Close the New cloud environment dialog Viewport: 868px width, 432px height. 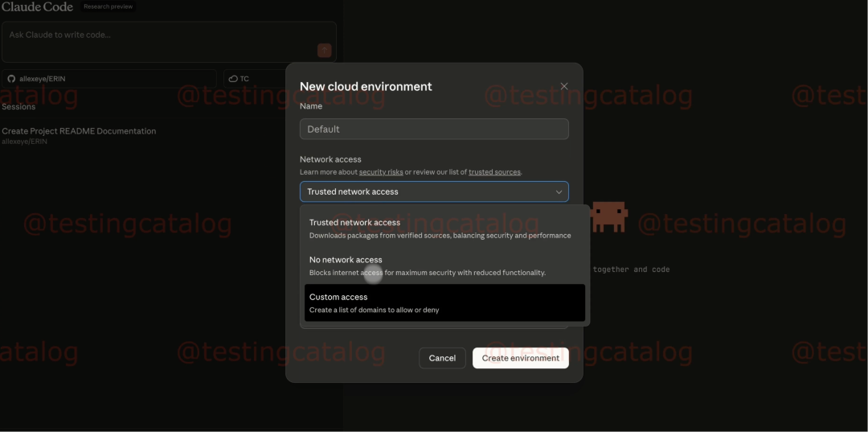(x=564, y=86)
